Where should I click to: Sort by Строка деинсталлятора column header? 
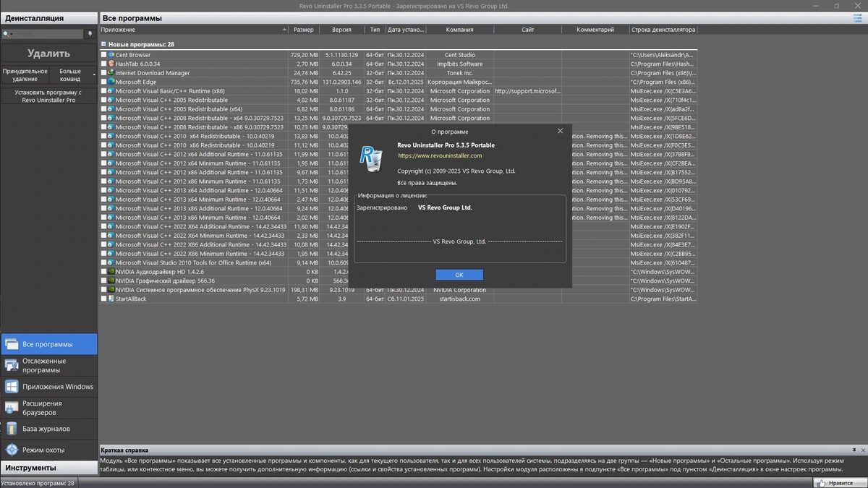tap(663, 30)
